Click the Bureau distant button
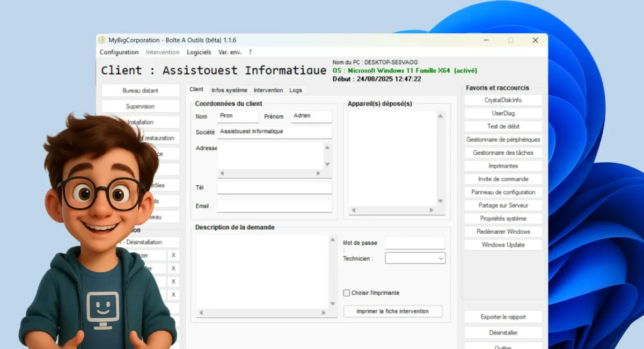This screenshot has width=644, height=349. click(x=141, y=91)
